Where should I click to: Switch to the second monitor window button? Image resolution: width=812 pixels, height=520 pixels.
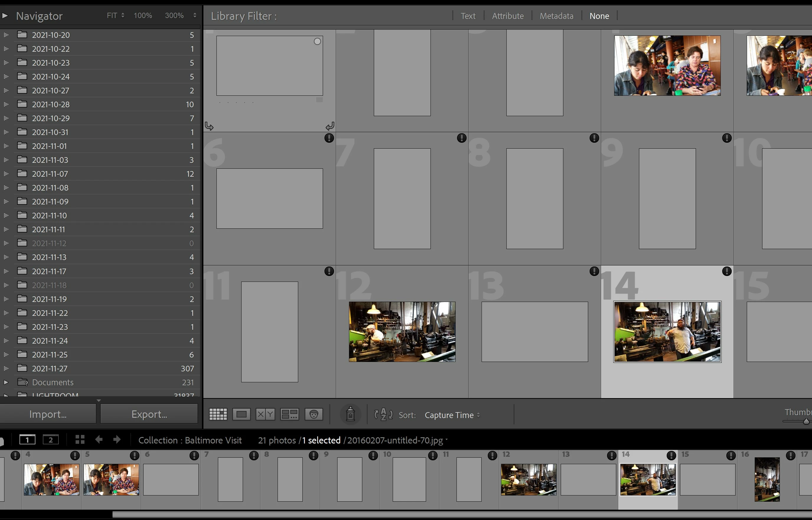pos(50,440)
